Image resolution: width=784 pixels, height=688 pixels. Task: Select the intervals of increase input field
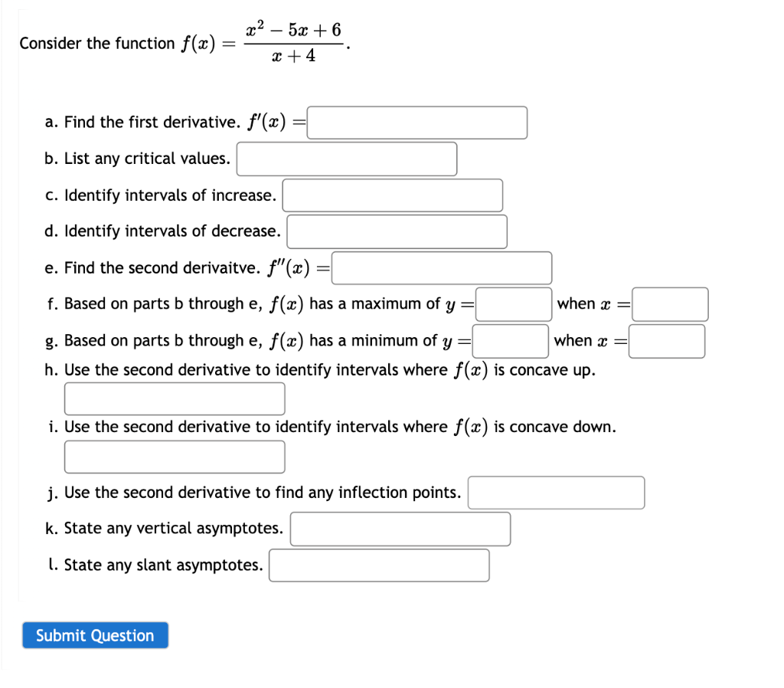[393, 195]
